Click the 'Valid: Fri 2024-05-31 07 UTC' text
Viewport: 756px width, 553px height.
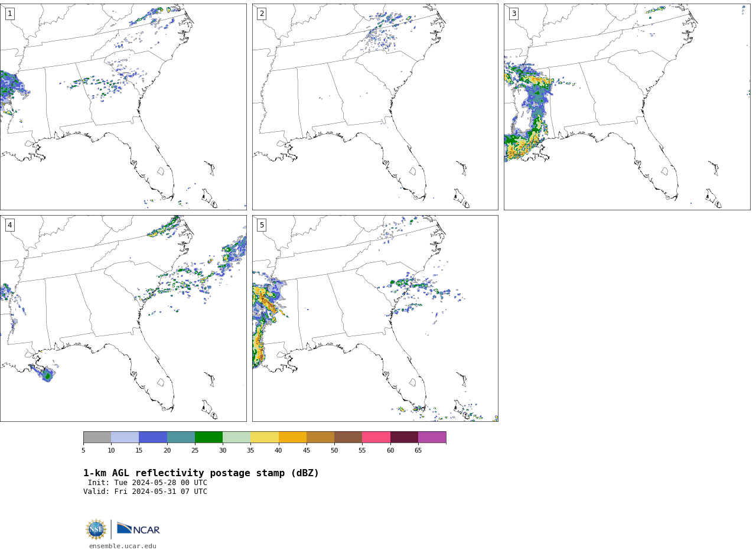tap(145, 492)
